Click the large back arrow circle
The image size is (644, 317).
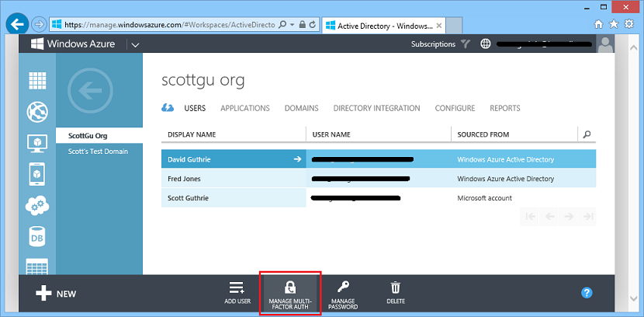(x=90, y=91)
